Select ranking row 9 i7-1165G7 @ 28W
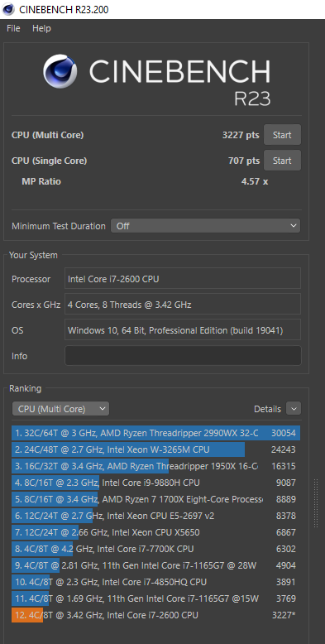 [156, 565]
